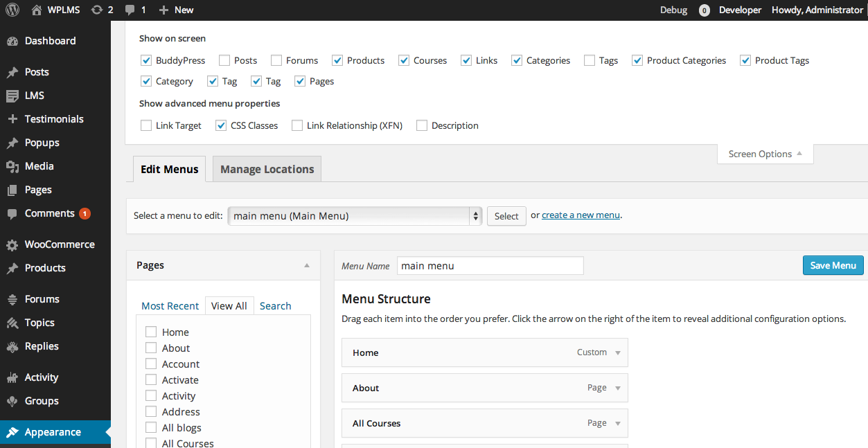
Task: Open the LMS sidebar icon
Action: coord(12,96)
